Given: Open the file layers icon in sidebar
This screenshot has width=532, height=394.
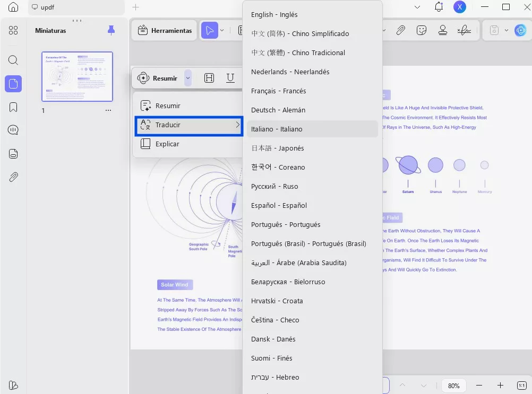Looking at the screenshot, I should coord(13,154).
